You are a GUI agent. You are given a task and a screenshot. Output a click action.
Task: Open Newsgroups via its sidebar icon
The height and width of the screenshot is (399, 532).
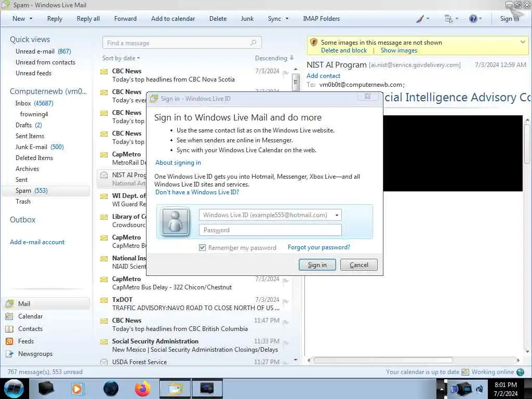(9, 354)
